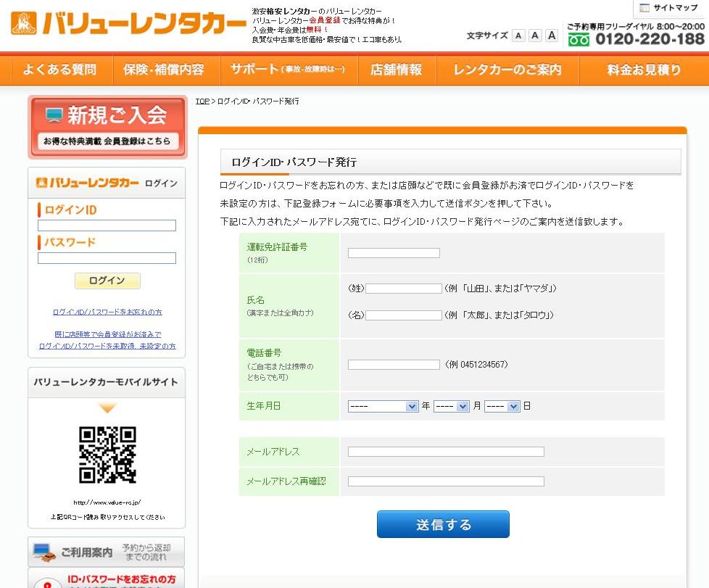Click the sidebar パスワード input field

(x=107, y=258)
